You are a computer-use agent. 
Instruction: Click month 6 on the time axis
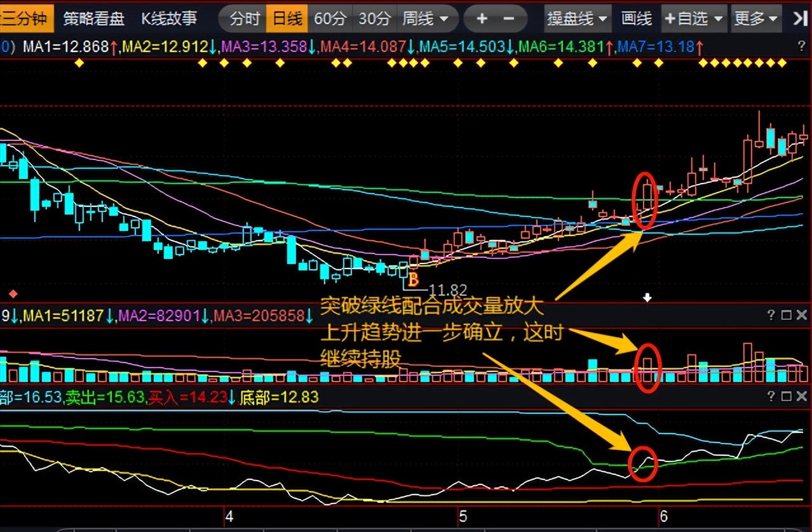click(x=664, y=516)
